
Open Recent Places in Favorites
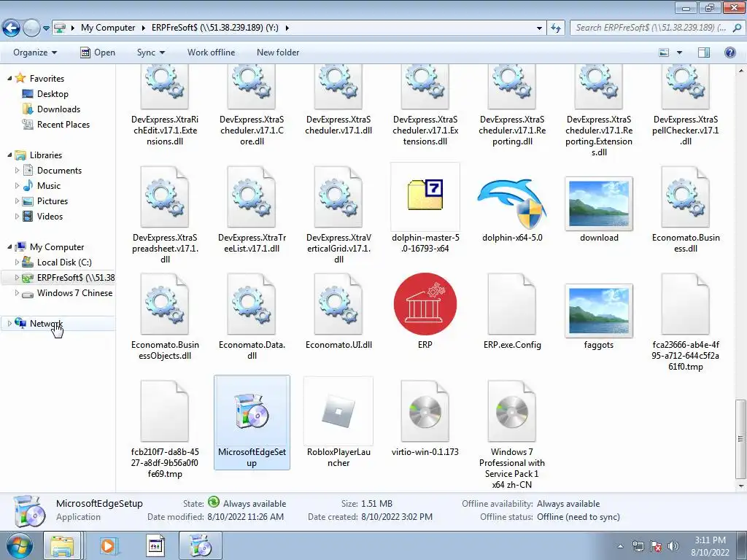[x=63, y=124]
